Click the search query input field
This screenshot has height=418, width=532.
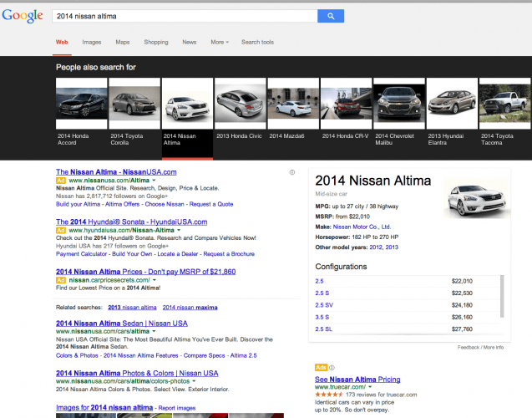(x=185, y=16)
